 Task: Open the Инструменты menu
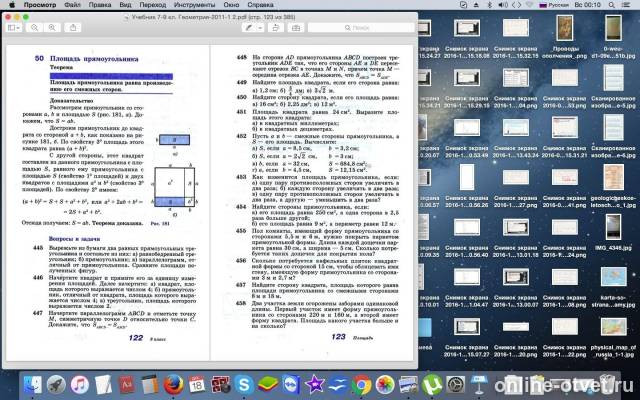[194, 5]
